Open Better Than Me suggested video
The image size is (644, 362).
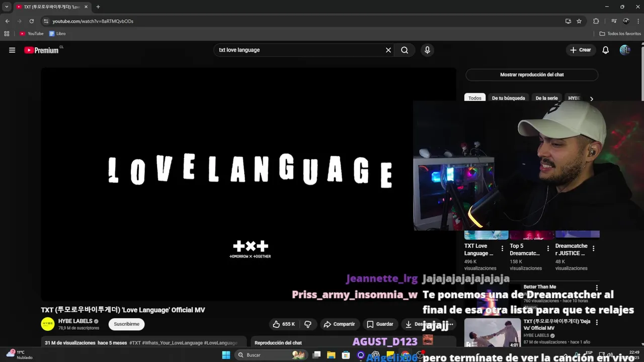[x=540, y=287]
